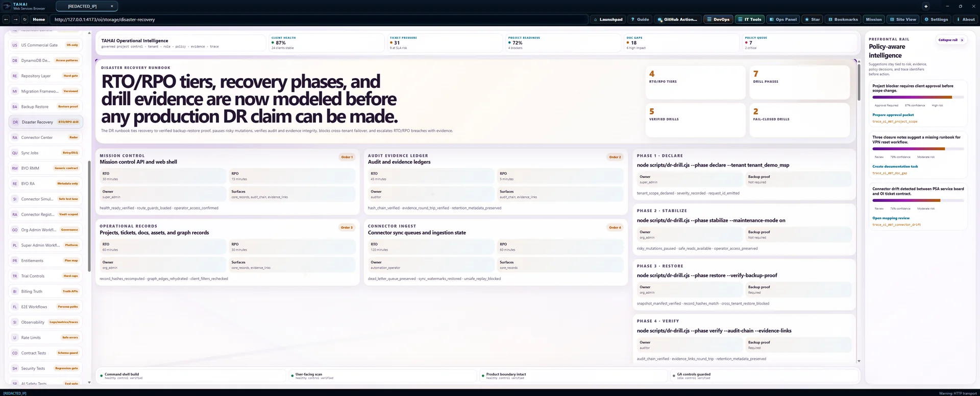Screen dimensions: 980x396
Task: Select the Order 1 badge on Mission Control
Action: [347, 157]
